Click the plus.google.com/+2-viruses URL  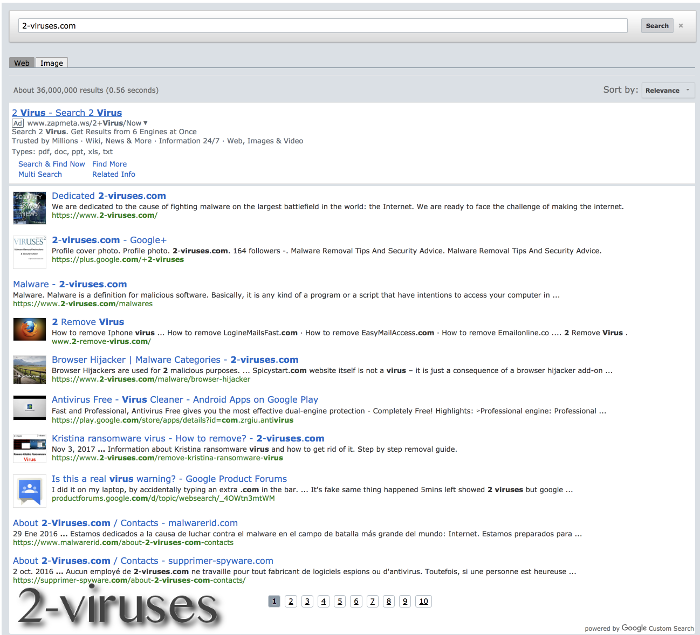click(x=118, y=259)
